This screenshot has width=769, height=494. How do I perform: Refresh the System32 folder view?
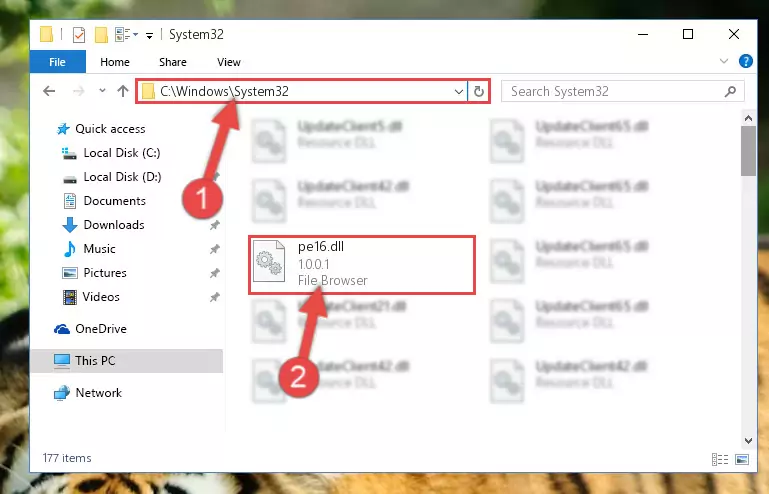pyautogui.click(x=479, y=91)
